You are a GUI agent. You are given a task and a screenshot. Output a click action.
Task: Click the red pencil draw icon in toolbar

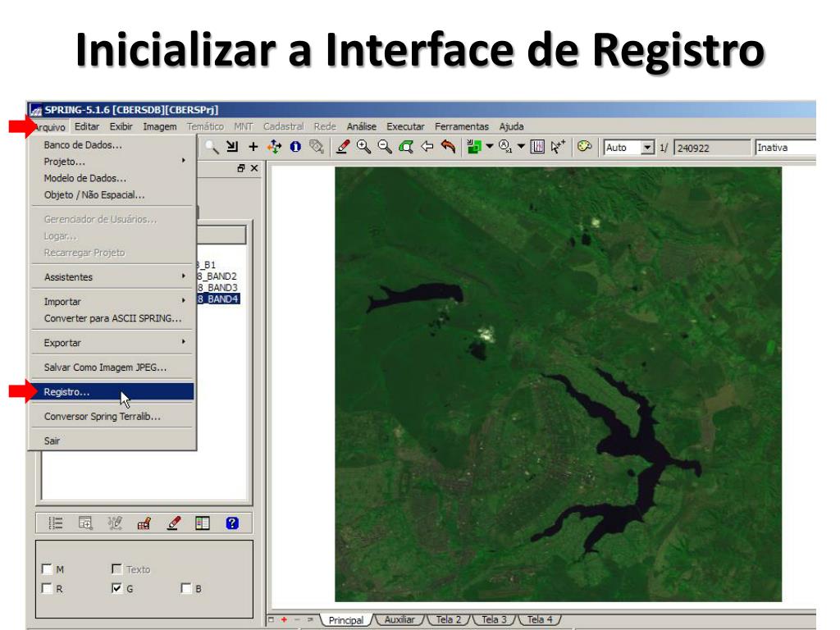343,147
